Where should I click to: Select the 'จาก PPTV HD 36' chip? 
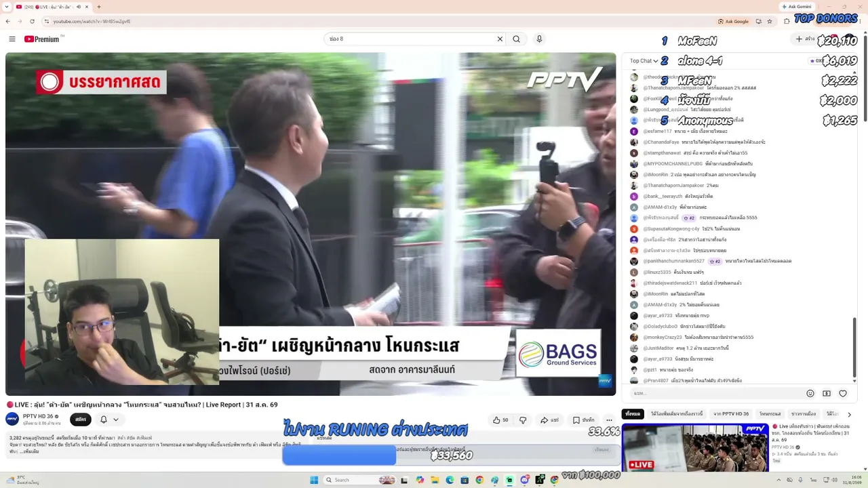tap(731, 413)
